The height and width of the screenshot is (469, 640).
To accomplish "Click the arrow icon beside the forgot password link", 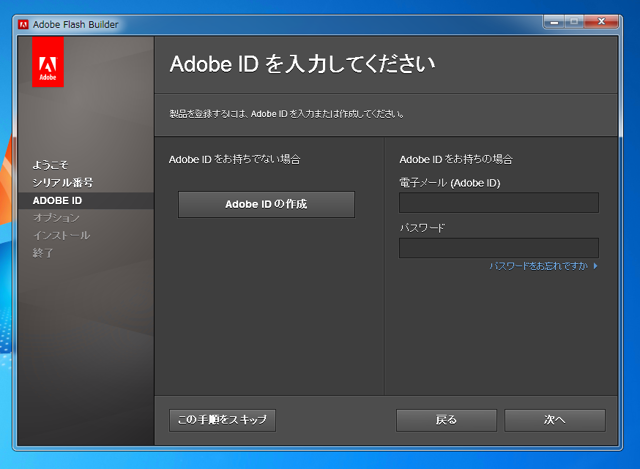I will pos(596,266).
